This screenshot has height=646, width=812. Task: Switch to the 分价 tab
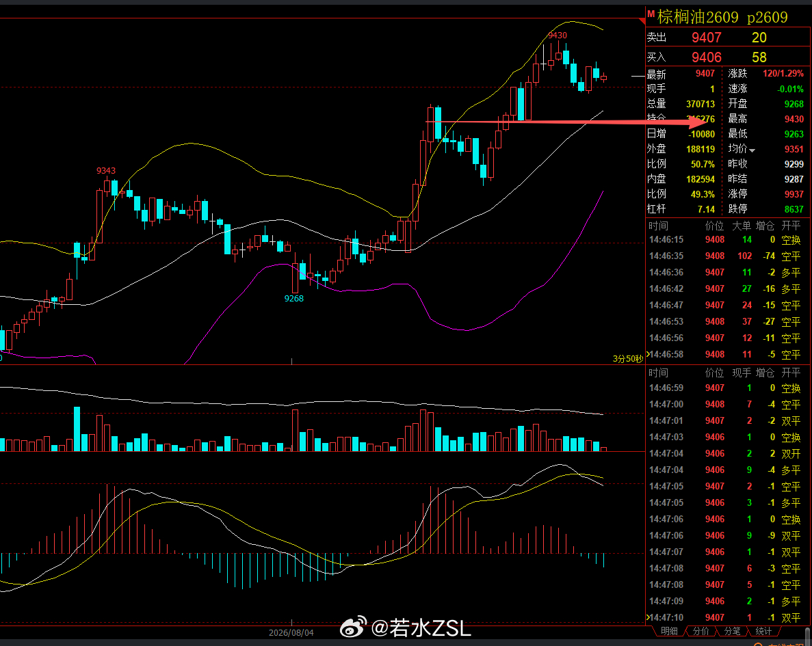[x=700, y=631]
